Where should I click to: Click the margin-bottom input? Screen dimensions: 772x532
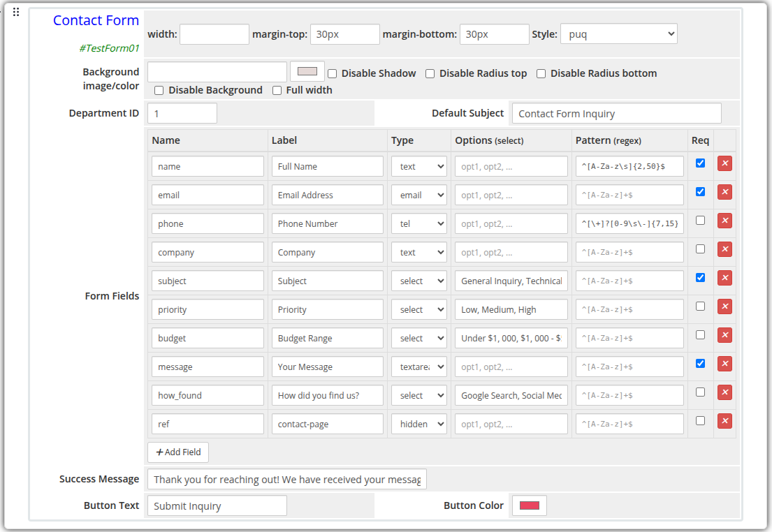click(495, 34)
